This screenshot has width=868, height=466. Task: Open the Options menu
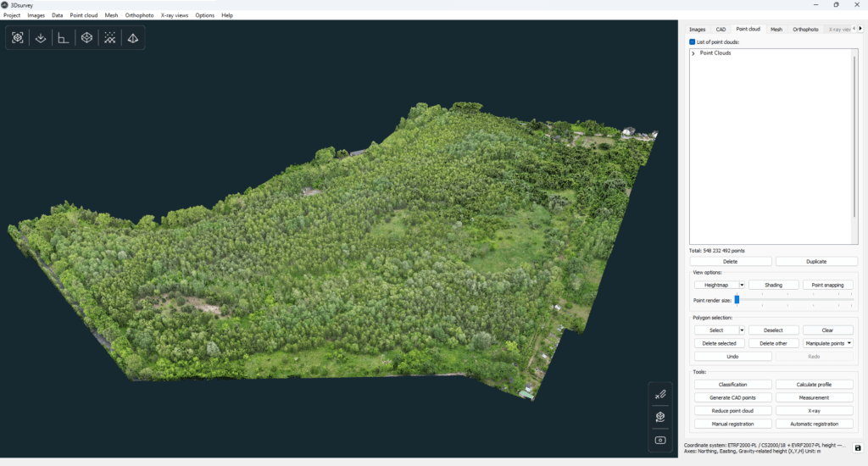(205, 15)
